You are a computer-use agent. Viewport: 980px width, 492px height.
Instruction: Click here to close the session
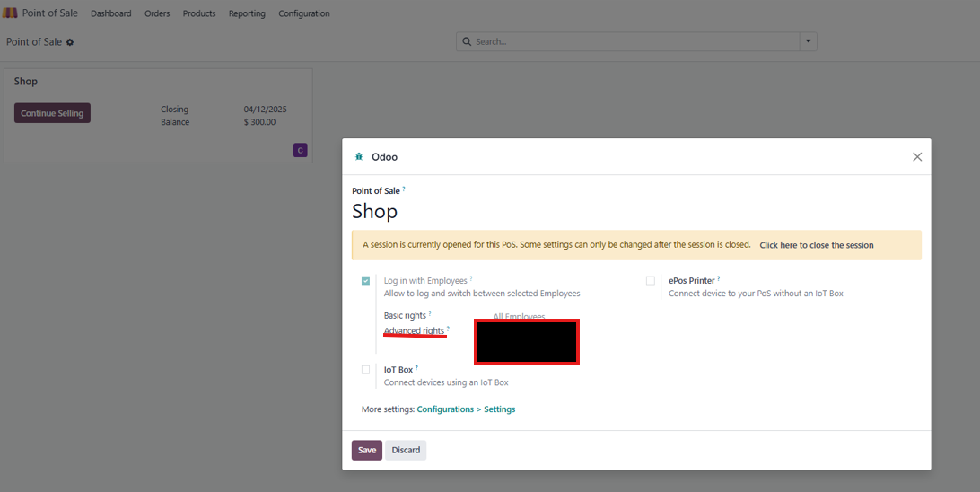(x=817, y=245)
